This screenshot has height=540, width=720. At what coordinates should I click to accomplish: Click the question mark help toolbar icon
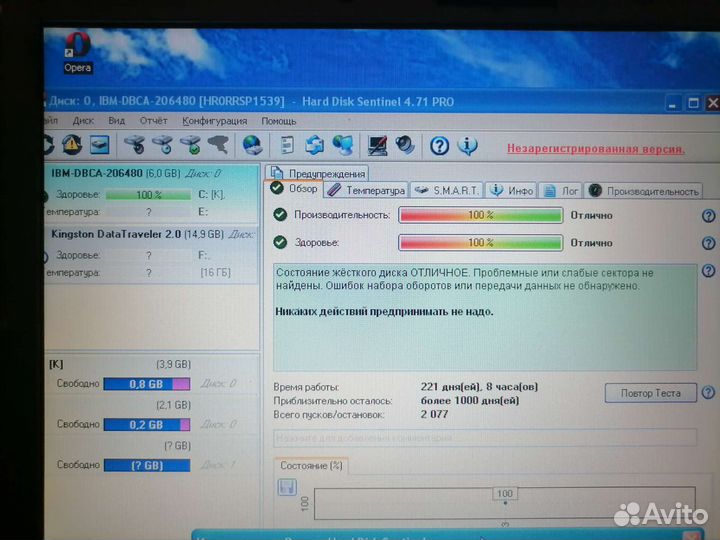point(439,146)
